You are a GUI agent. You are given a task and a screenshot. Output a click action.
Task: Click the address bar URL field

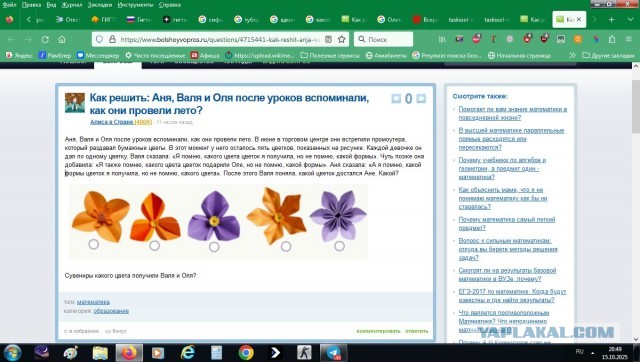pyautogui.click(x=220, y=40)
